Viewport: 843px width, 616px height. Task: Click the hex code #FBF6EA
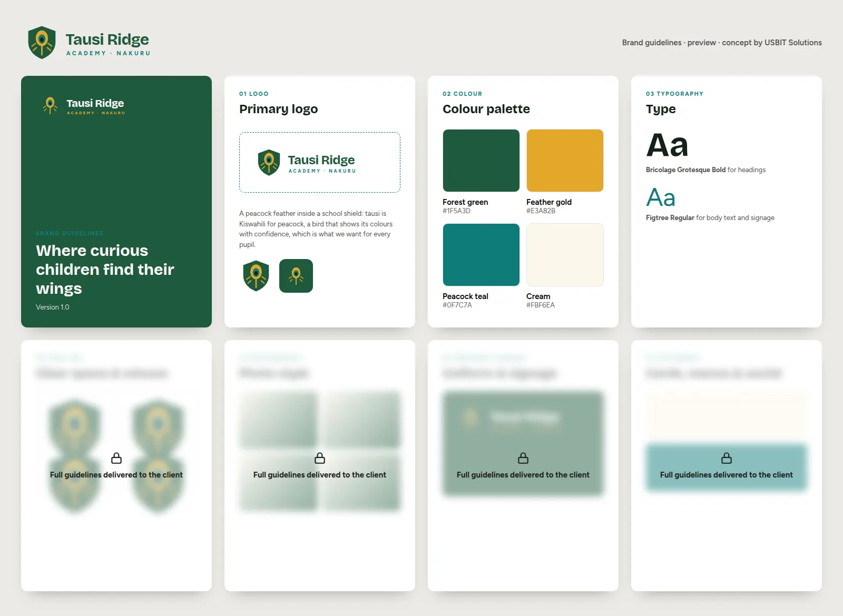click(x=541, y=305)
